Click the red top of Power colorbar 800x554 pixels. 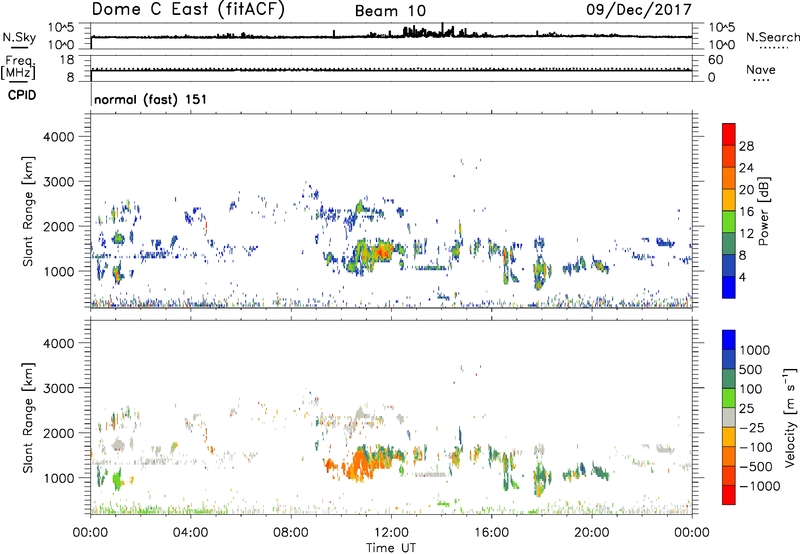[x=729, y=134]
